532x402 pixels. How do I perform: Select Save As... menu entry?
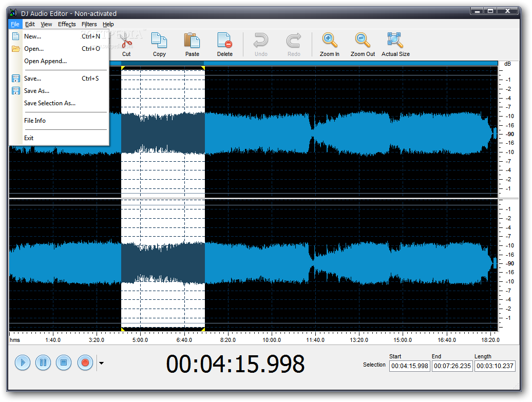[x=59, y=90]
